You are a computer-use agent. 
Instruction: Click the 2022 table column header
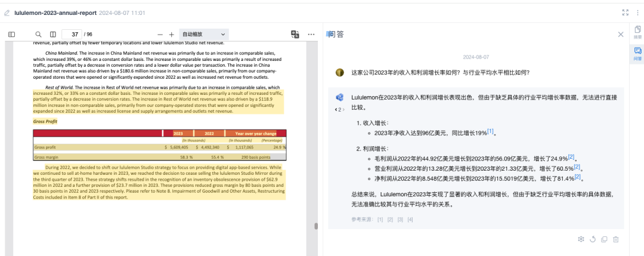pyautogui.click(x=209, y=134)
